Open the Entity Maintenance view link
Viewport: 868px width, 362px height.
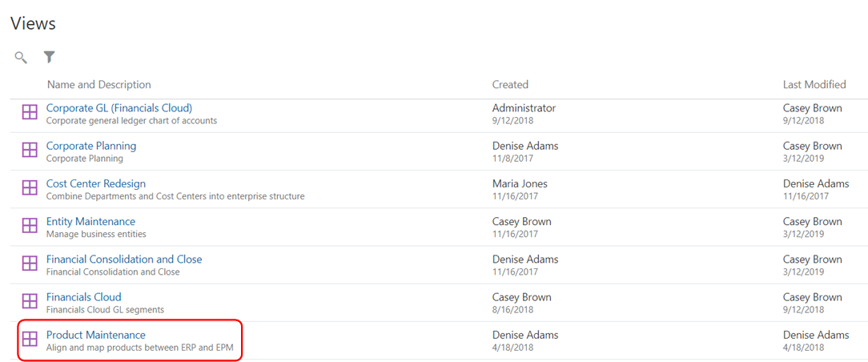pos(90,221)
